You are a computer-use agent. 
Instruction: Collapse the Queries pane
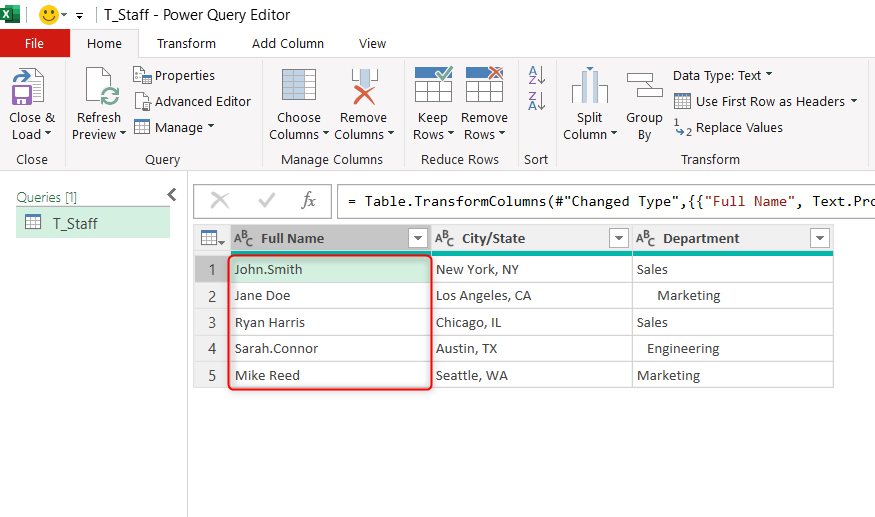click(x=172, y=194)
